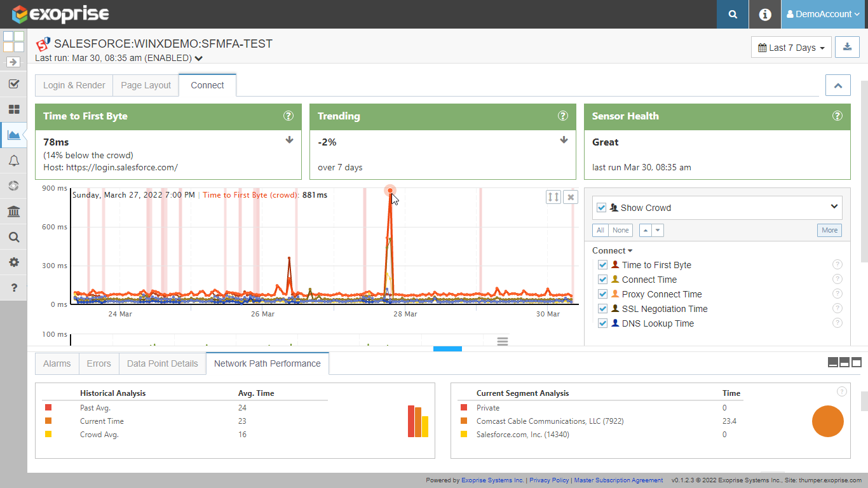The image size is (868, 488).
Task: Open the Alarms tab
Action: 57,363
